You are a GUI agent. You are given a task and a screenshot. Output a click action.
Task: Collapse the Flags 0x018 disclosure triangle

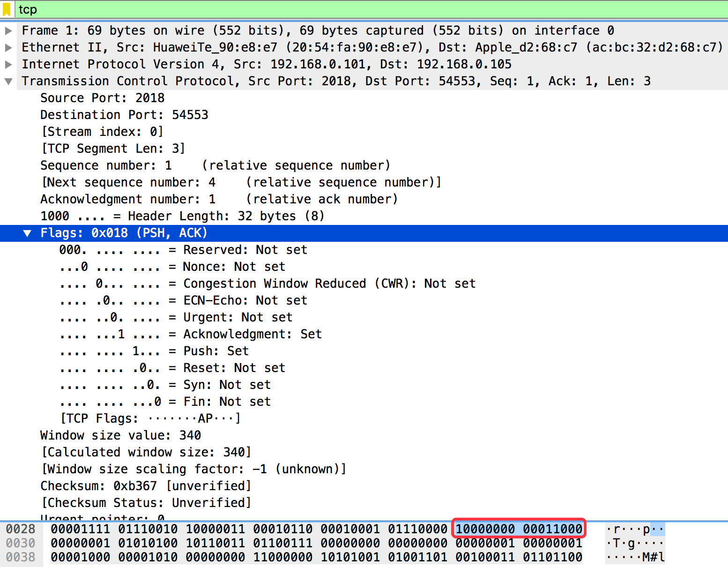tap(28, 233)
